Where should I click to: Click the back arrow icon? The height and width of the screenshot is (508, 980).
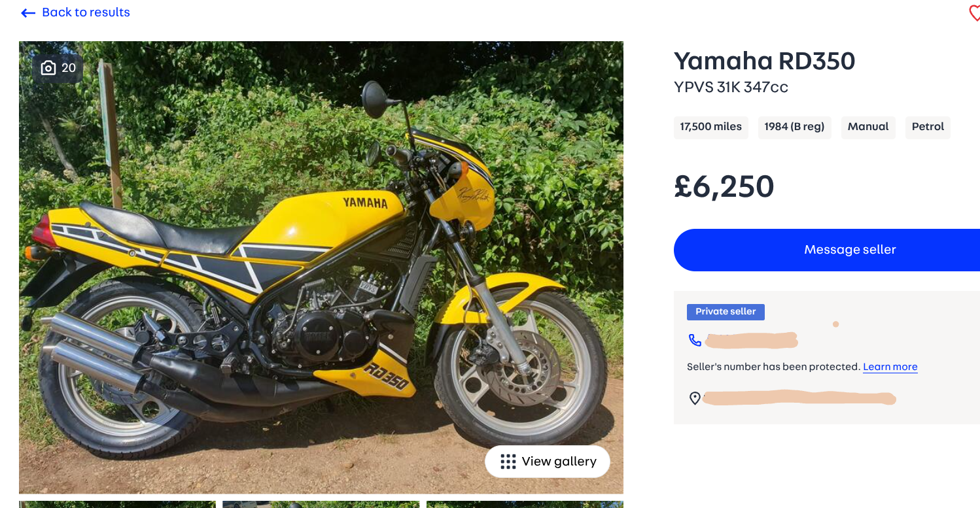27,13
